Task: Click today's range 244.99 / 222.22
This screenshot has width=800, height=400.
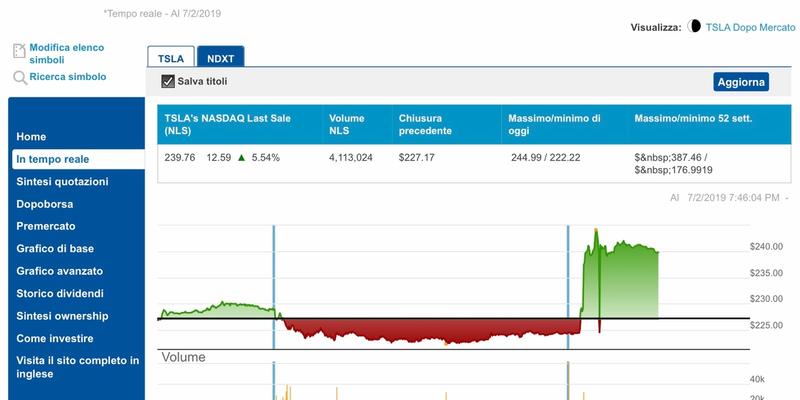Action: (545, 158)
